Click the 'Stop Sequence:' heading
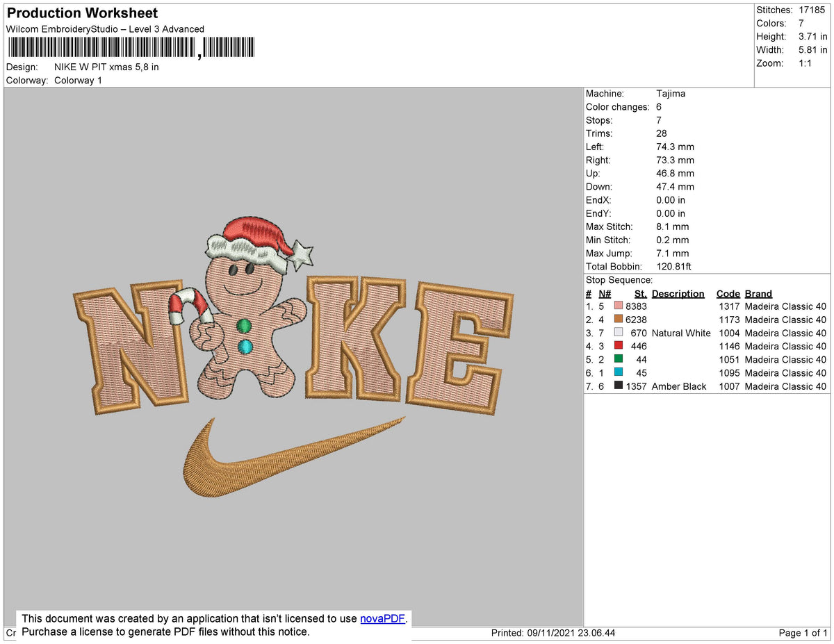 [619, 281]
